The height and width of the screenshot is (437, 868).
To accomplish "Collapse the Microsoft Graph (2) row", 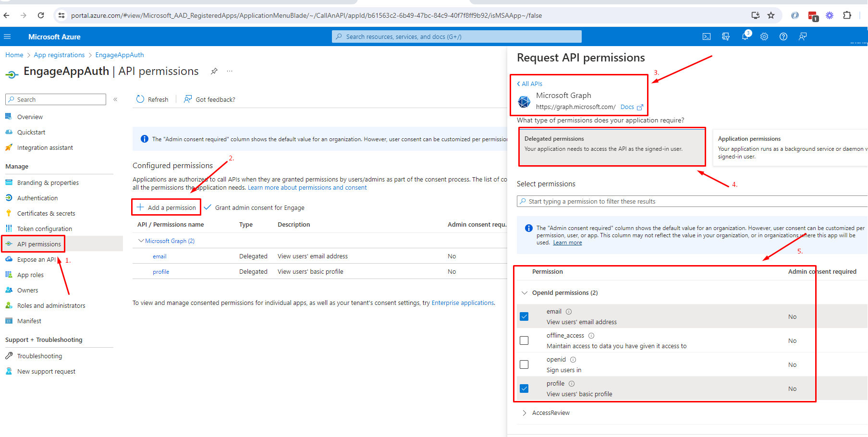I will coord(141,241).
